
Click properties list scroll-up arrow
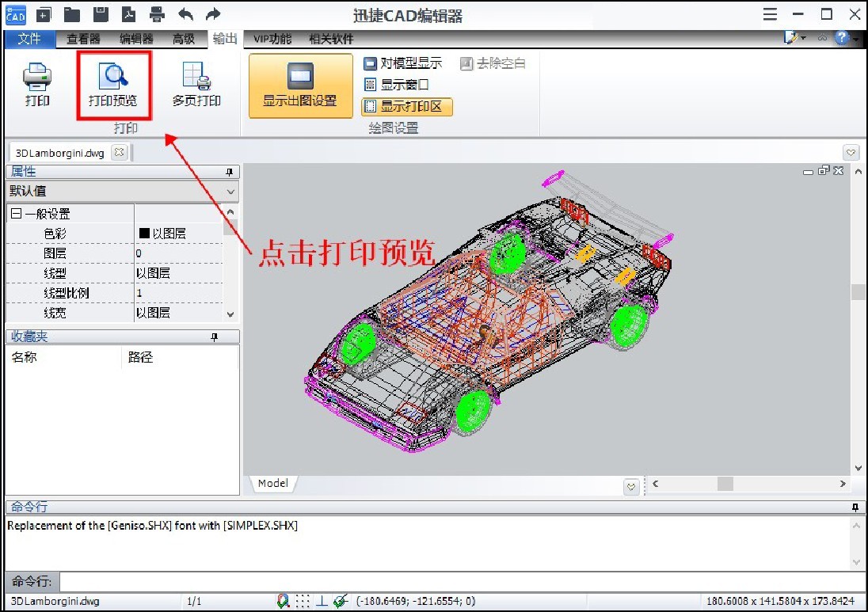(x=230, y=212)
